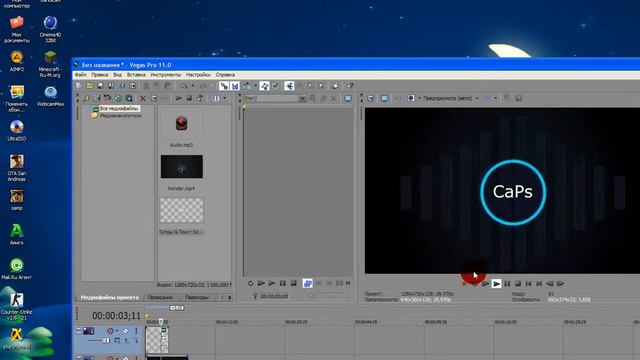Click the Project video properties icon in preview
Image resolution: width=640 pixels, height=360 pixels.
click(x=371, y=98)
